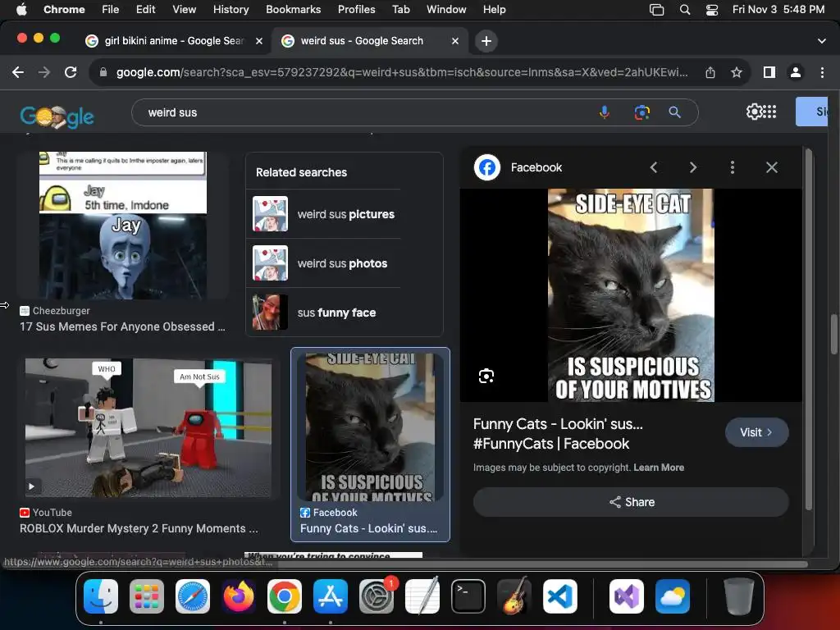The height and width of the screenshot is (630, 840).
Task: Open the View menu
Action: pos(184,10)
